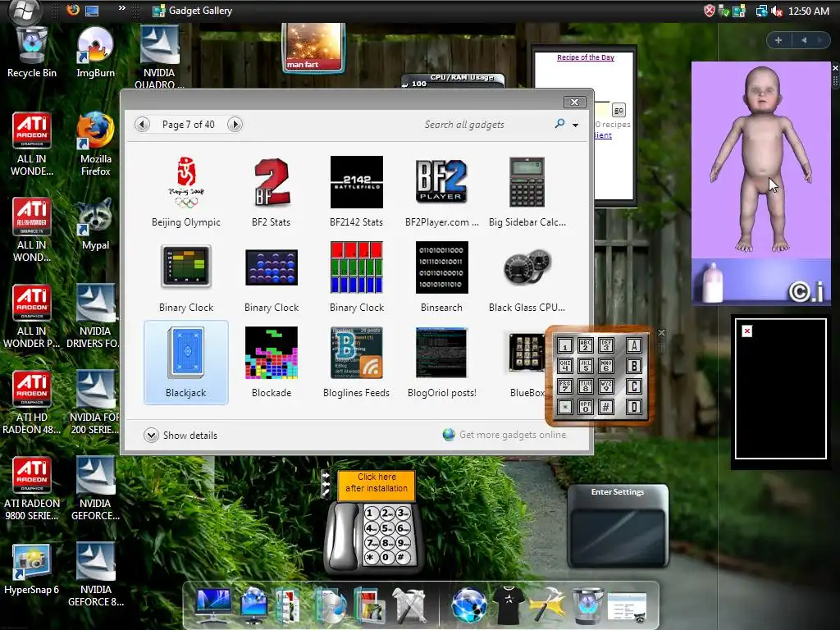840x630 pixels.
Task: Select the BlueBox gadget thumbnail
Action: tap(527, 353)
